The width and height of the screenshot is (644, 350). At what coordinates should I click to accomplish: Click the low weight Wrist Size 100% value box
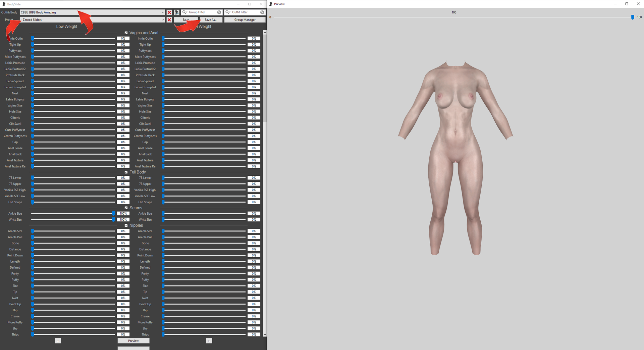123,220
